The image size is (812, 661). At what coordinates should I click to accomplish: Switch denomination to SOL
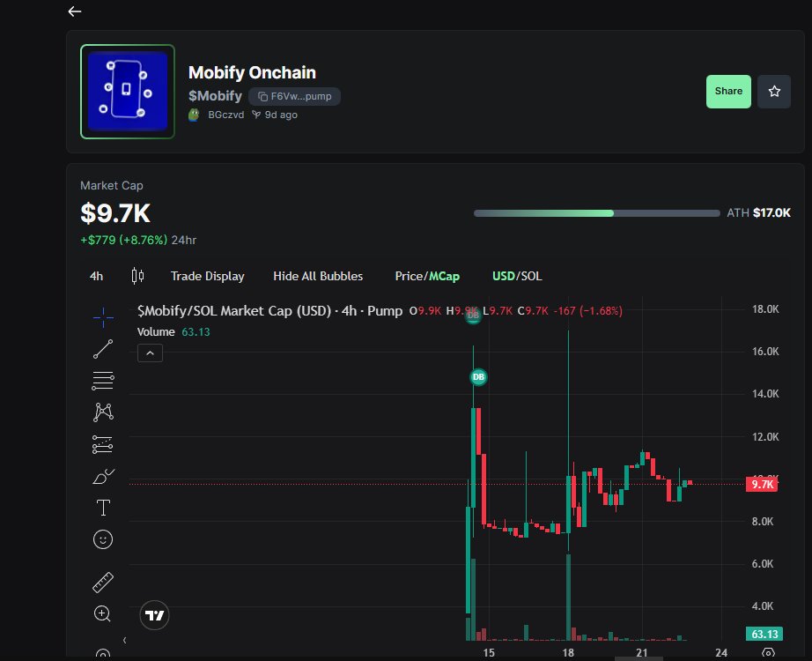point(531,276)
